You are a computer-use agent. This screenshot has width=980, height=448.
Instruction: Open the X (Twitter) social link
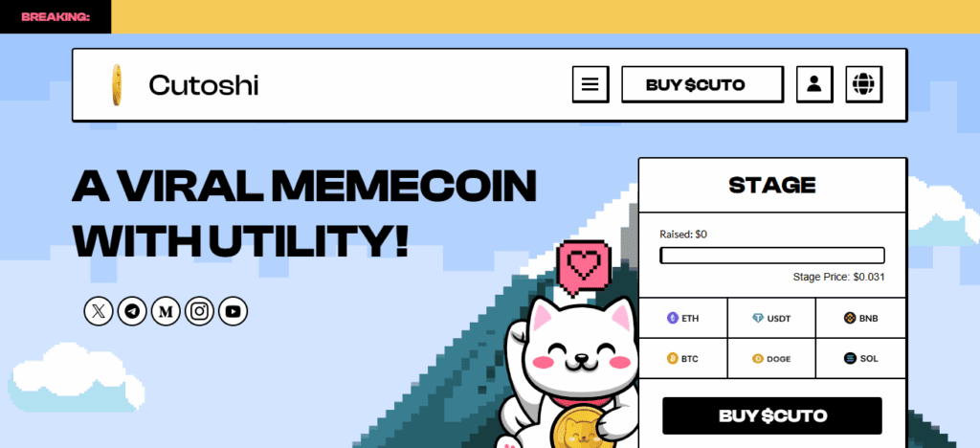[x=99, y=311]
